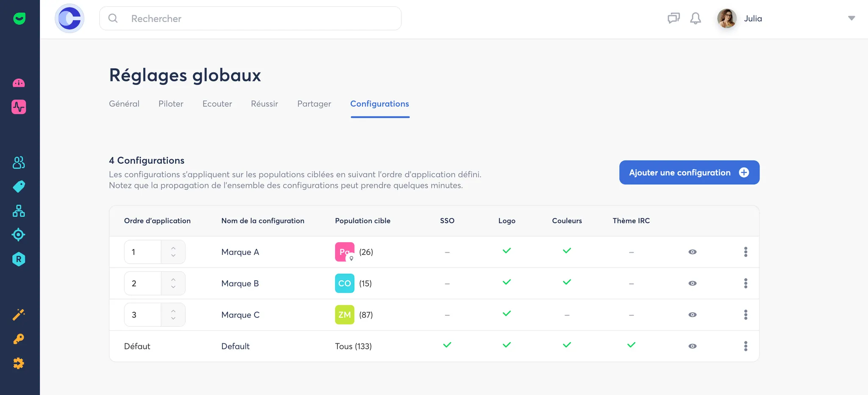Preview Marque A with eye icon
Screen dimensions: 868x395
tap(692, 252)
